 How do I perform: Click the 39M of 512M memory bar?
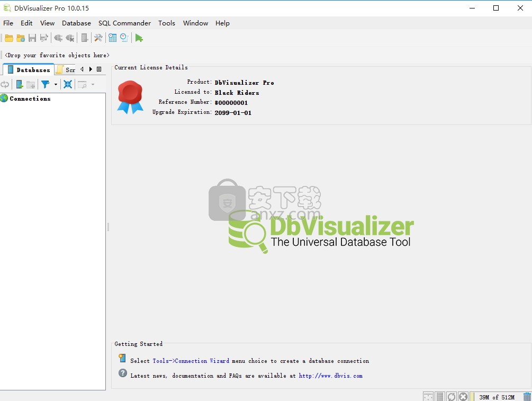point(495,397)
